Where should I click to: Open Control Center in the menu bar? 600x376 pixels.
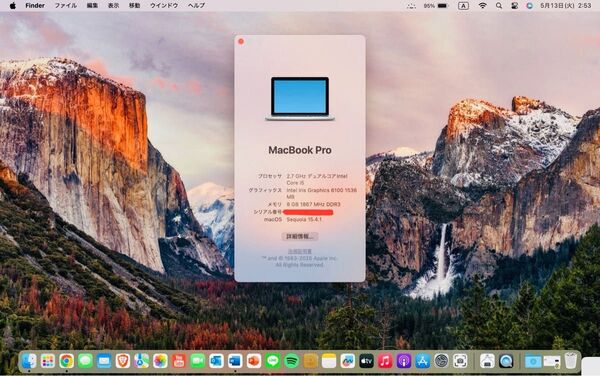tap(514, 6)
